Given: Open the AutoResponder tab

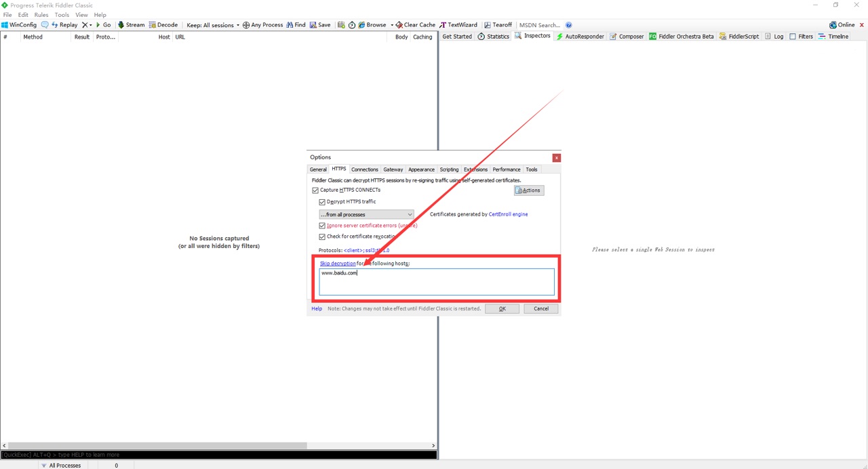Looking at the screenshot, I should pos(580,37).
